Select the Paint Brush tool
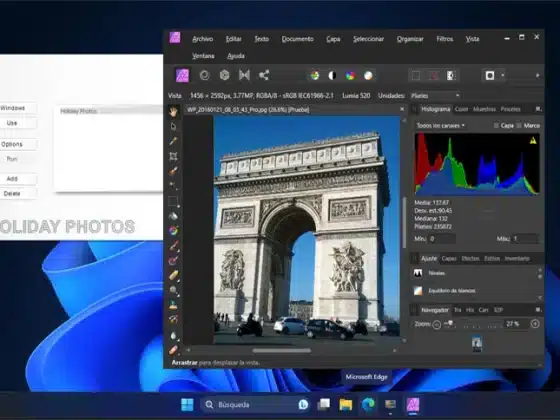Screen dimensions: 560x420 pos(173,246)
